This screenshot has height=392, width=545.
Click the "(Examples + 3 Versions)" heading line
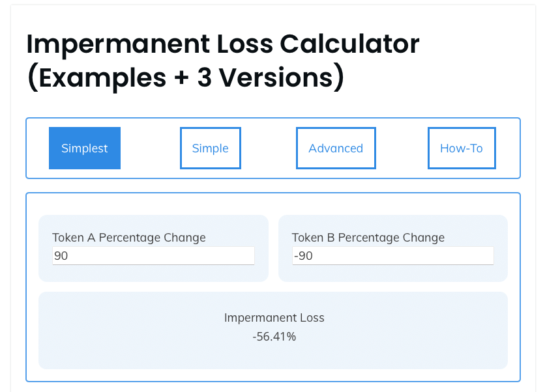pyautogui.click(x=185, y=77)
